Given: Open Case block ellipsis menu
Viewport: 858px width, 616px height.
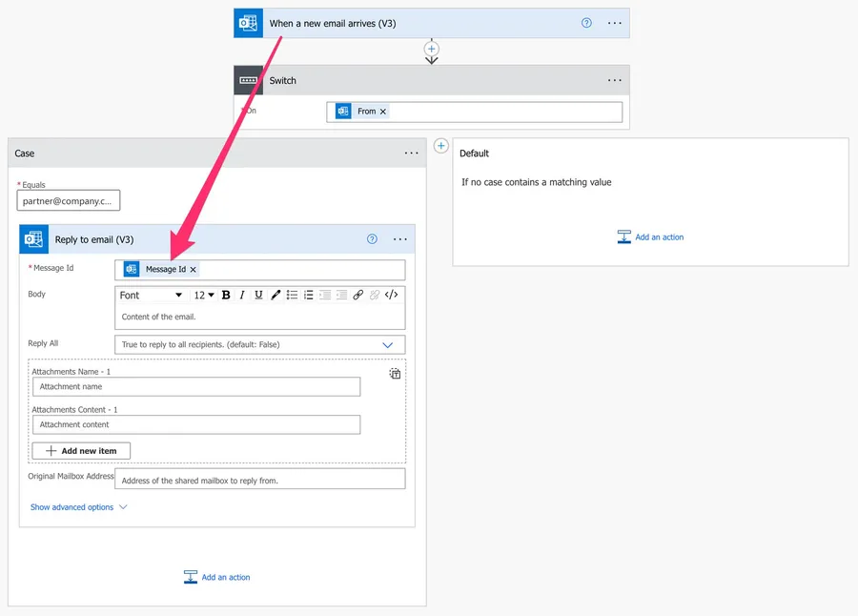Looking at the screenshot, I should coord(411,154).
